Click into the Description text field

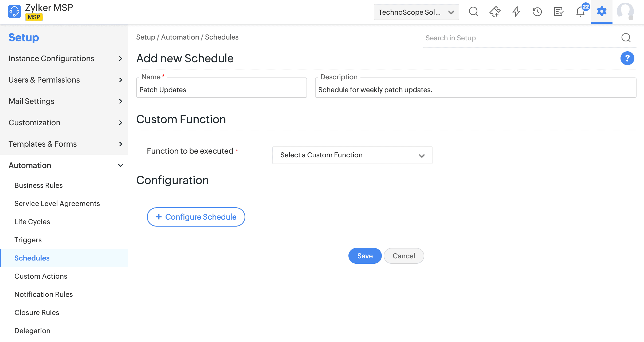click(475, 90)
